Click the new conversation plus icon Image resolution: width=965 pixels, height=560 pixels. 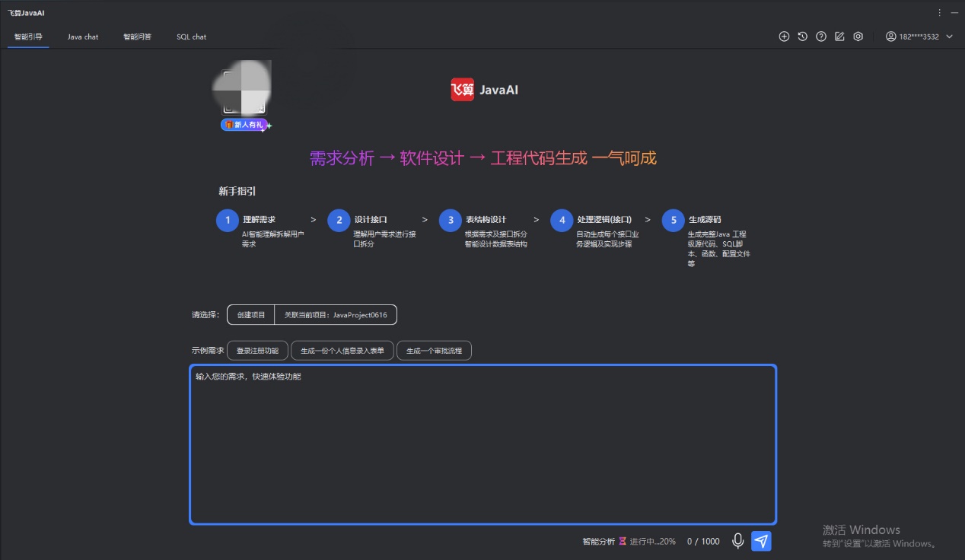point(784,37)
